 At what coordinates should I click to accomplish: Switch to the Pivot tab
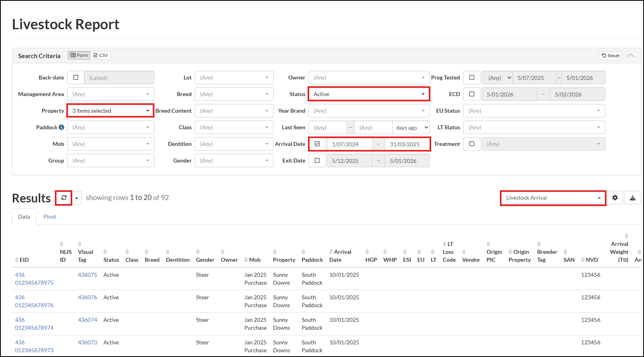tap(50, 217)
